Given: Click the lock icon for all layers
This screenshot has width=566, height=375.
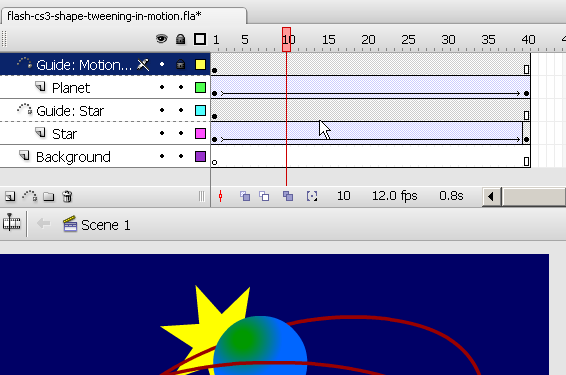Looking at the screenshot, I should 180,39.
